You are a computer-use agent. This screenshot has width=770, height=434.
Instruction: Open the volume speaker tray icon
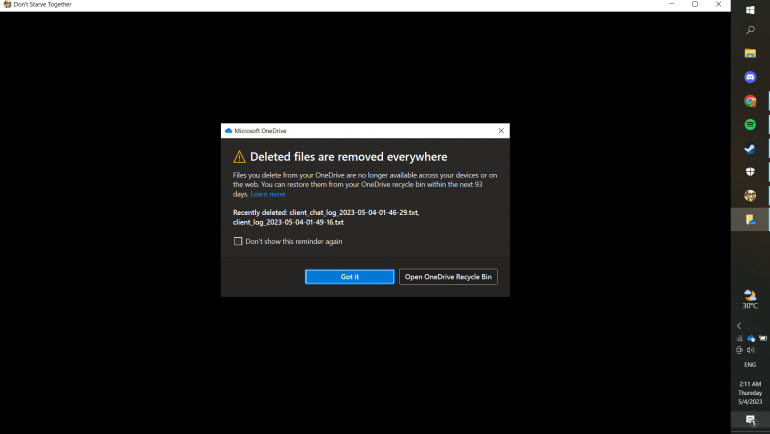[751, 350]
